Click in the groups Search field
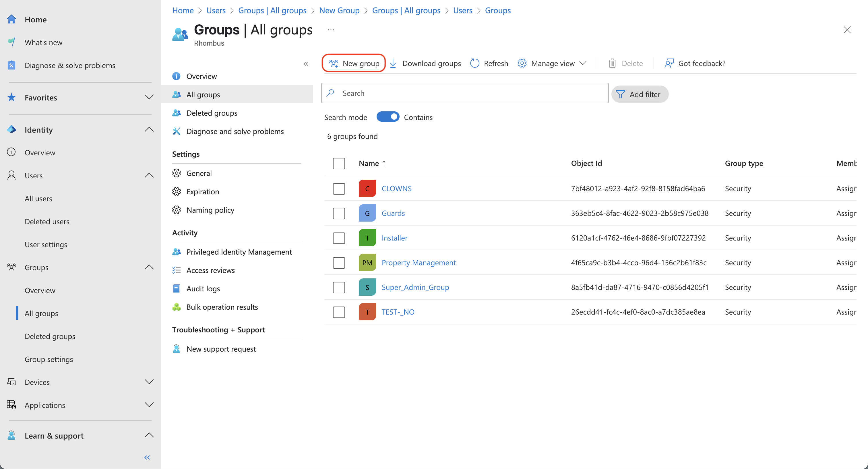This screenshot has width=868, height=469. tap(465, 93)
